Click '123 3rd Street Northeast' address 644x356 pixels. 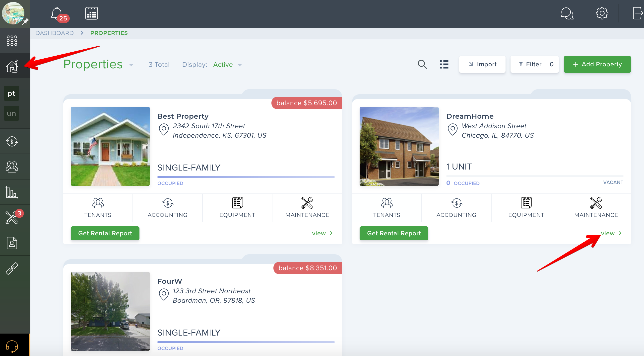[x=211, y=291]
